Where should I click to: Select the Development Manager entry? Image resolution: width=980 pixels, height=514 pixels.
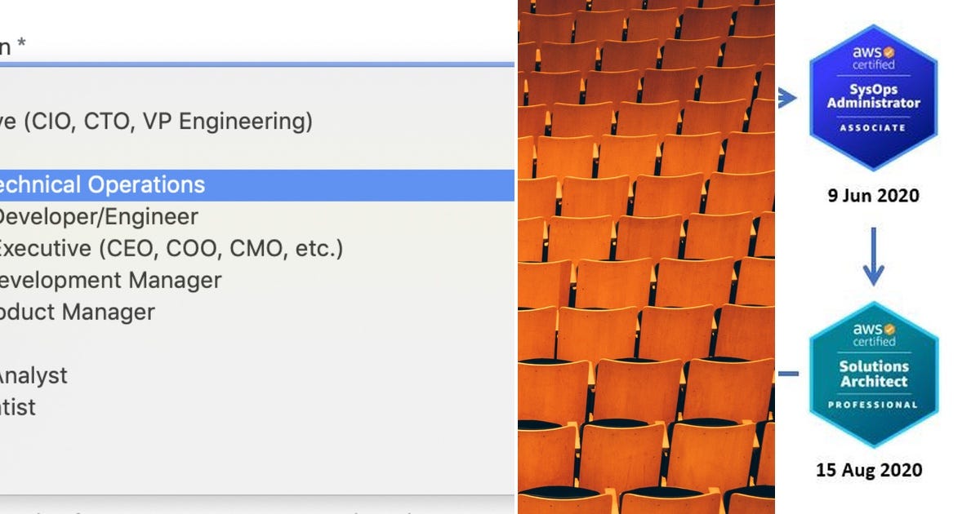tap(110, 280)
